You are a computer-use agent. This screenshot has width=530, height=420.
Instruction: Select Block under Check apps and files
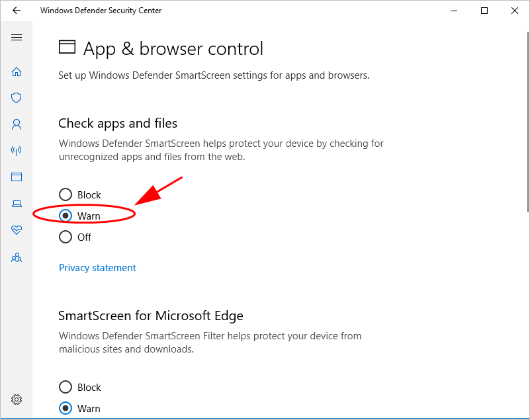66,194
